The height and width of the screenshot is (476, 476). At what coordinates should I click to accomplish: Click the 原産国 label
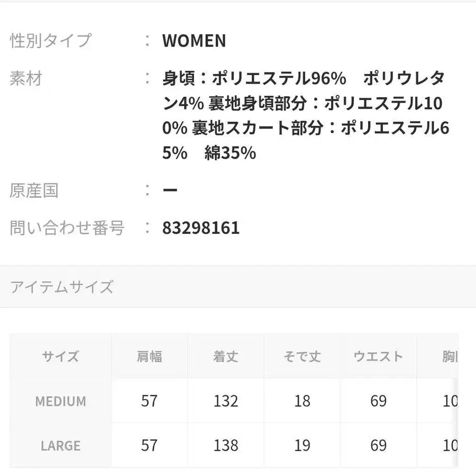[x=34, y=190]
